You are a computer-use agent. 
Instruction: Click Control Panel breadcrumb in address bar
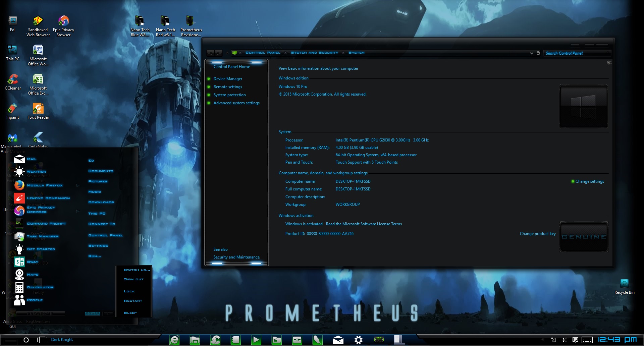click(263, 53)
